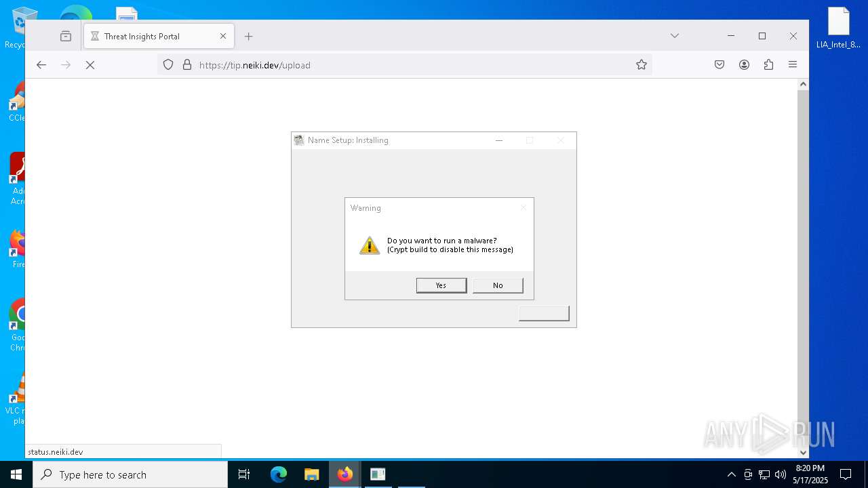Screen dimensions: 868x488
Task: Go back to the previous page
Action: coord(41,65)
